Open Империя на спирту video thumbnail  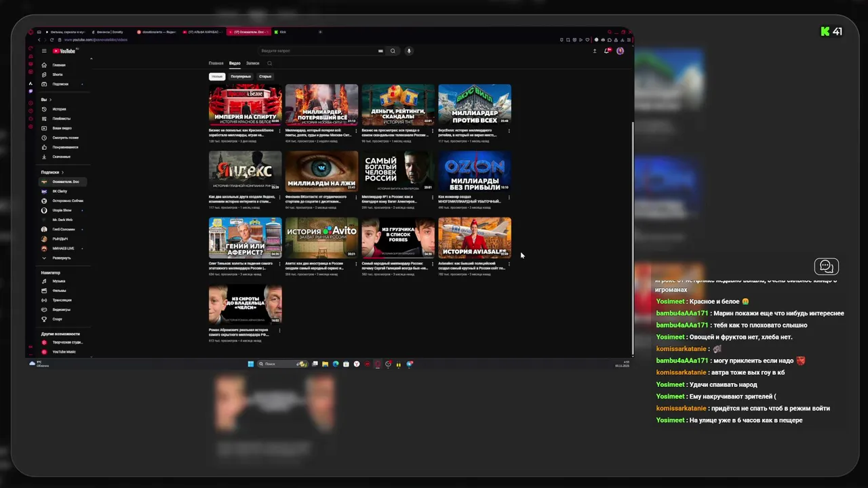click(x=245, y=105)
